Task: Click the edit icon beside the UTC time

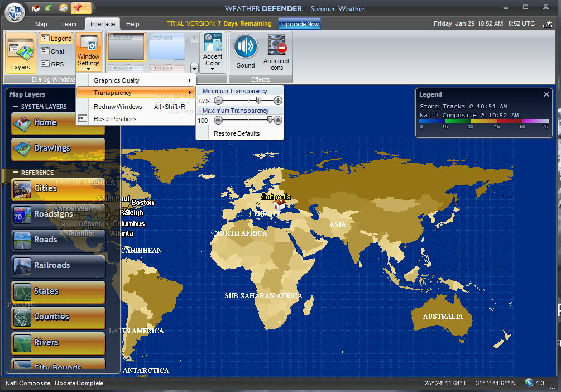Action: [x=548, y=24]
